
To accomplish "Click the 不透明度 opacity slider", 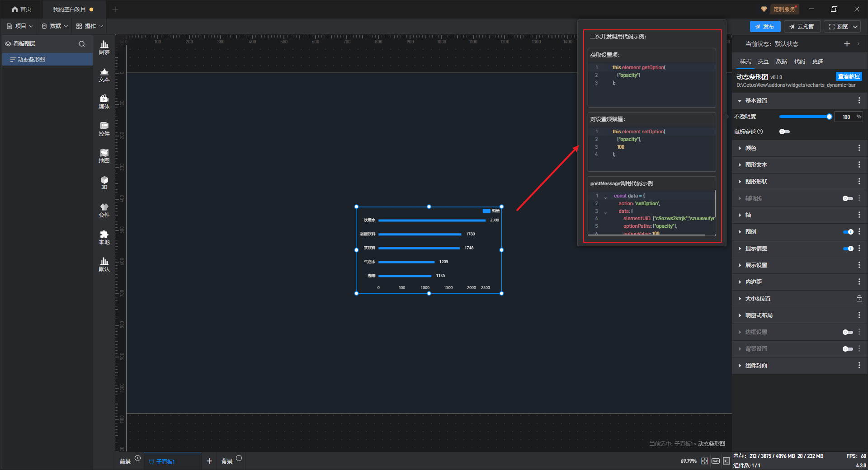I will (x=805, y=117).
